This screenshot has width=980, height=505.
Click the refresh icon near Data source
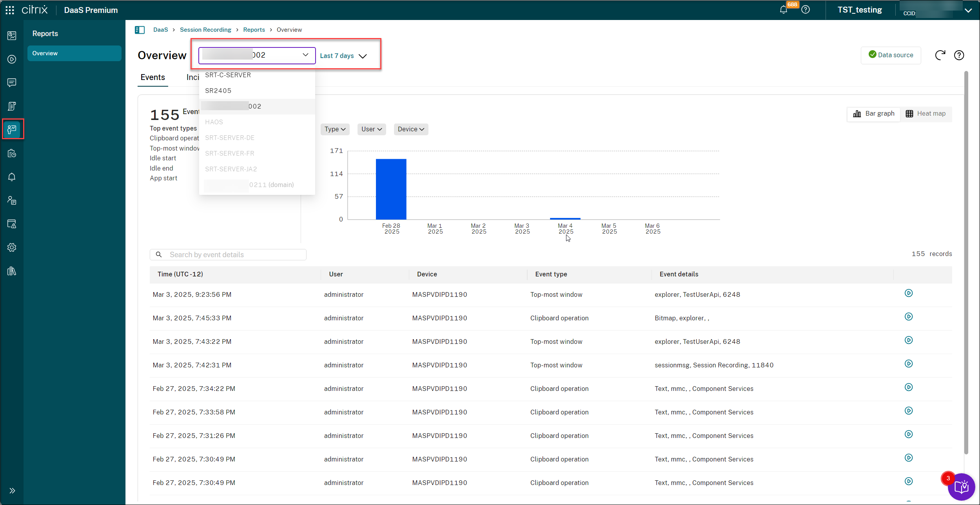940,55
